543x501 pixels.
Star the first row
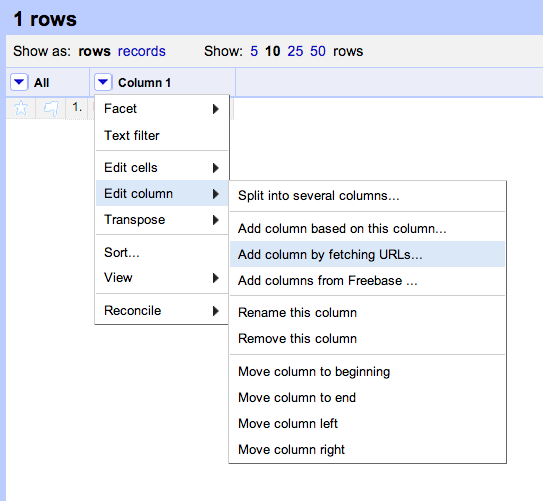[21, 108]
